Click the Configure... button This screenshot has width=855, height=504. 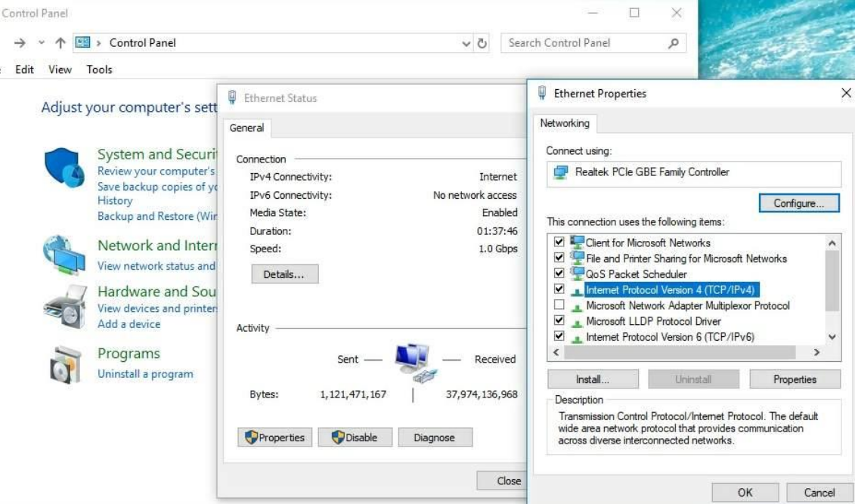click(x=799, y=203)
